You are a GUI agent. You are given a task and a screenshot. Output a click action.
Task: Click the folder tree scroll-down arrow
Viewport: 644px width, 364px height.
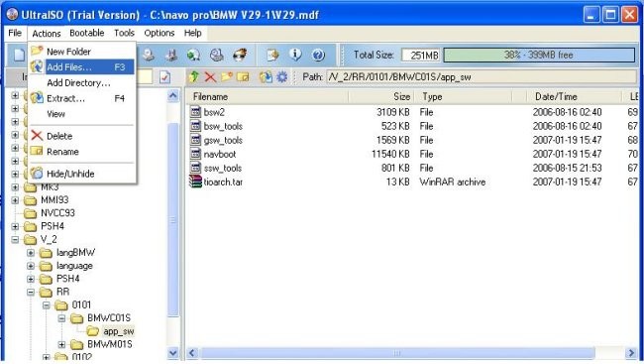(173, 353)
